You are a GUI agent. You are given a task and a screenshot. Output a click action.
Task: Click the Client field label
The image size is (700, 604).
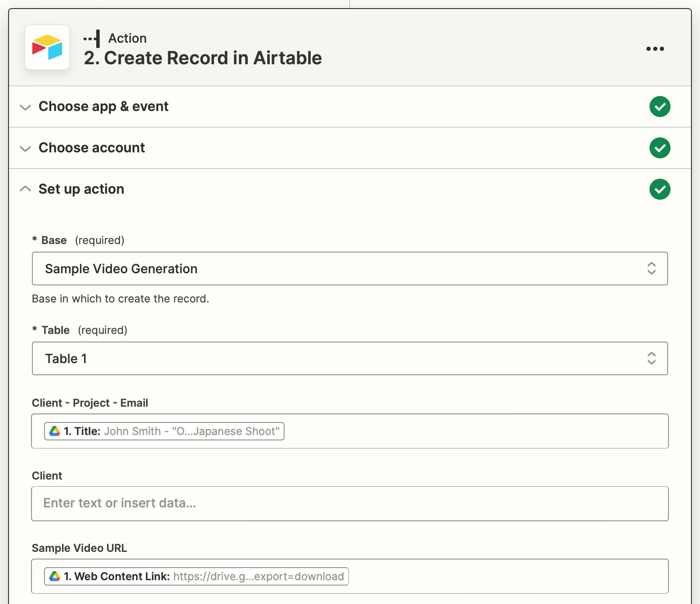click(47, 476)
